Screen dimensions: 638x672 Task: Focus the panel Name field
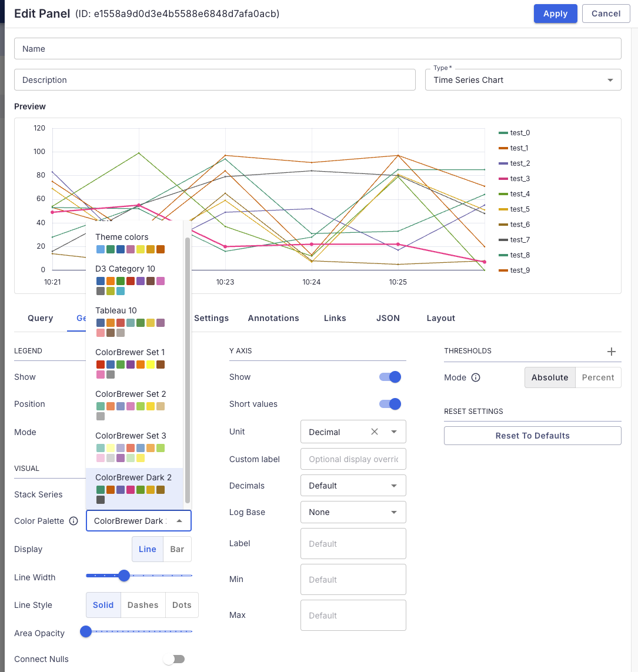pyautogui.click(x=318, y=48)
